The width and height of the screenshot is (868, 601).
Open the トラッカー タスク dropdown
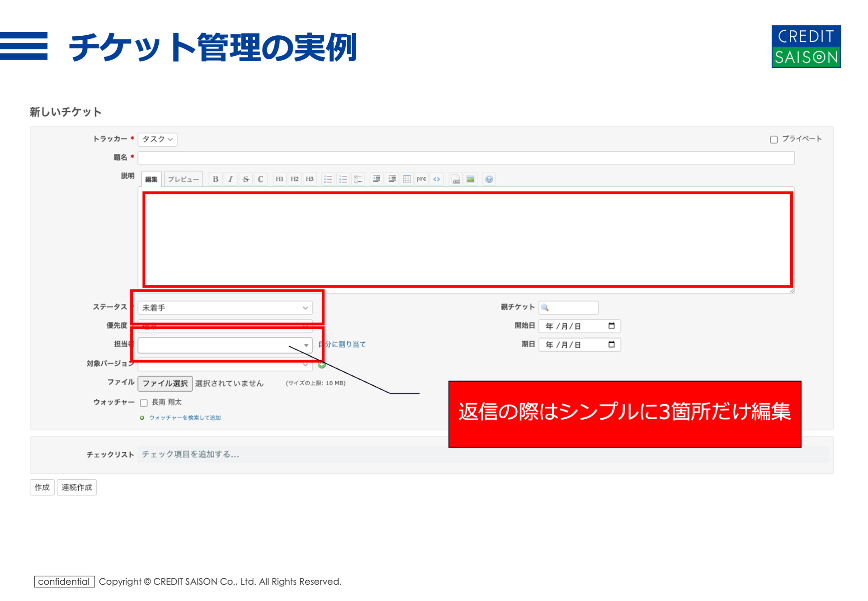click(x=157, y=139)
